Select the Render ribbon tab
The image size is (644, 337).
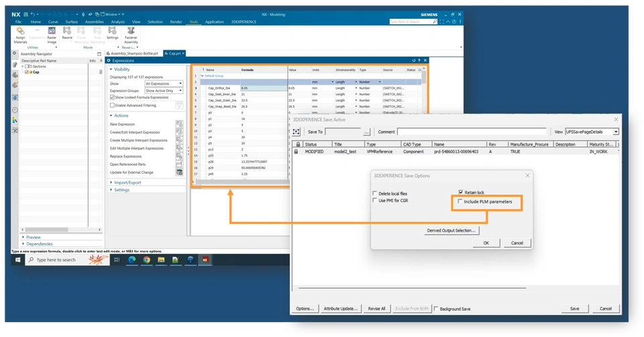click(x=176, y=21)
